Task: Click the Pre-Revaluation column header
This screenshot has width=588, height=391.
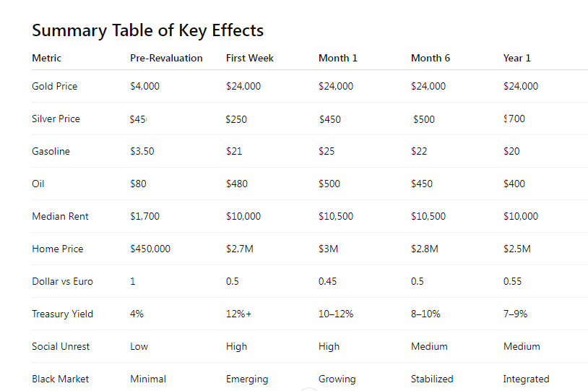Action: [x=166, y=58]
